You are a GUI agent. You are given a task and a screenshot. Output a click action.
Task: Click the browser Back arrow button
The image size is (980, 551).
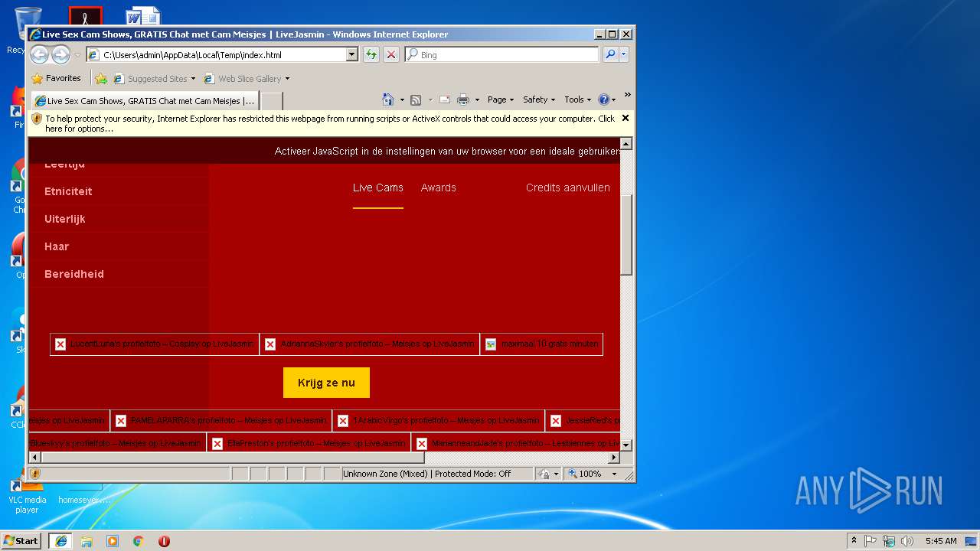(x=39, y=54)
